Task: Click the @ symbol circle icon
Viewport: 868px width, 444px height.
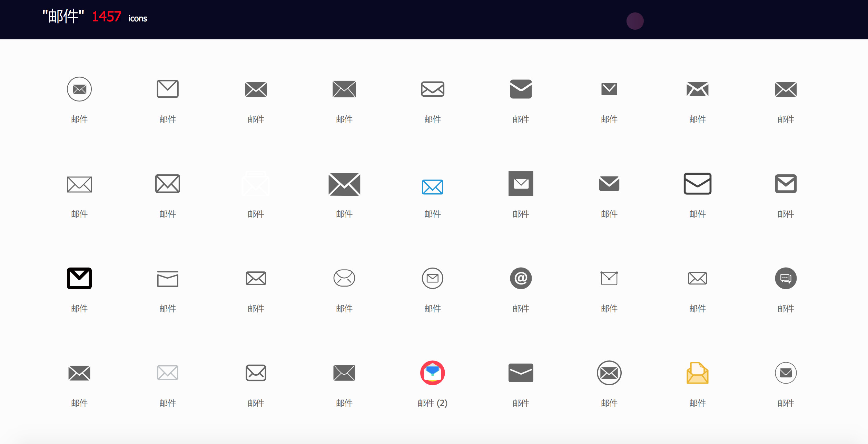Action: (521, 278)
